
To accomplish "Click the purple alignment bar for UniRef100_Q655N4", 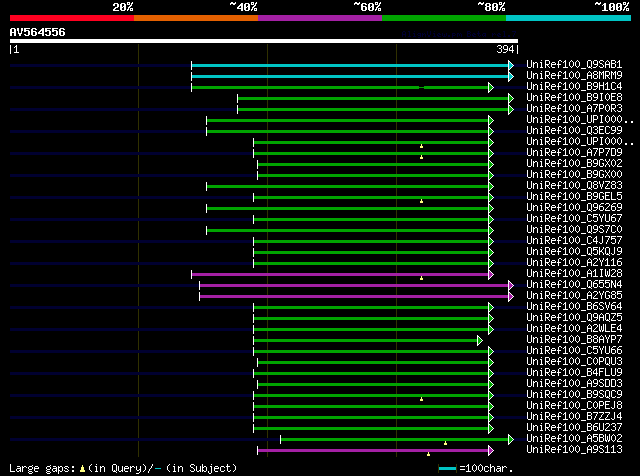I will [354, 286].
